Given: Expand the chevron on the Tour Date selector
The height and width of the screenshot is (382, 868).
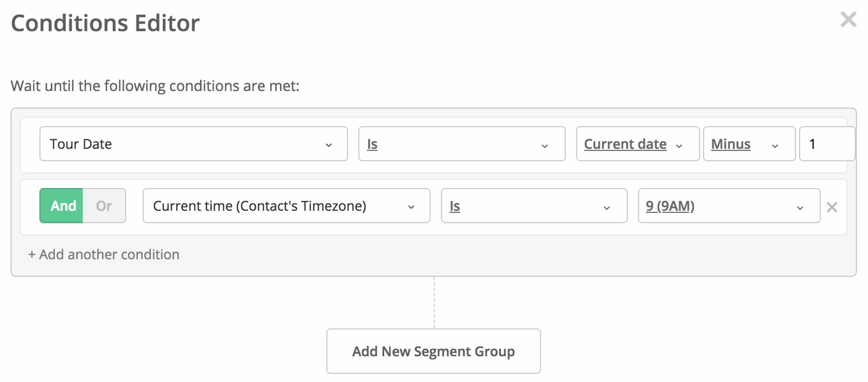Looking at the screenshot, I should pyautogui.click(x=329, y=145).
